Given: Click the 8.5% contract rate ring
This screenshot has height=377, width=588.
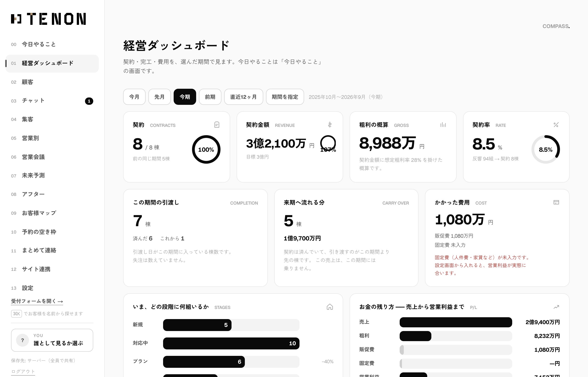Looking at the screenshot, I should 546,150.
